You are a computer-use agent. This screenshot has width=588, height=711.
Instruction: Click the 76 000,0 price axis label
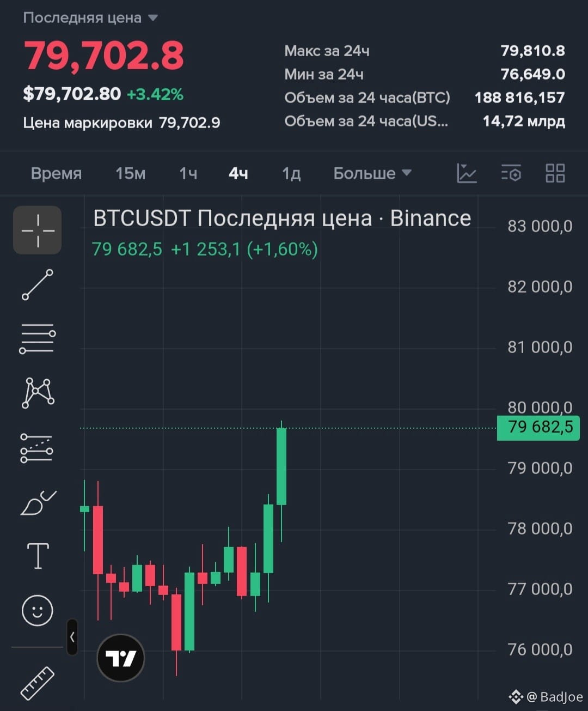click(540, 649)
